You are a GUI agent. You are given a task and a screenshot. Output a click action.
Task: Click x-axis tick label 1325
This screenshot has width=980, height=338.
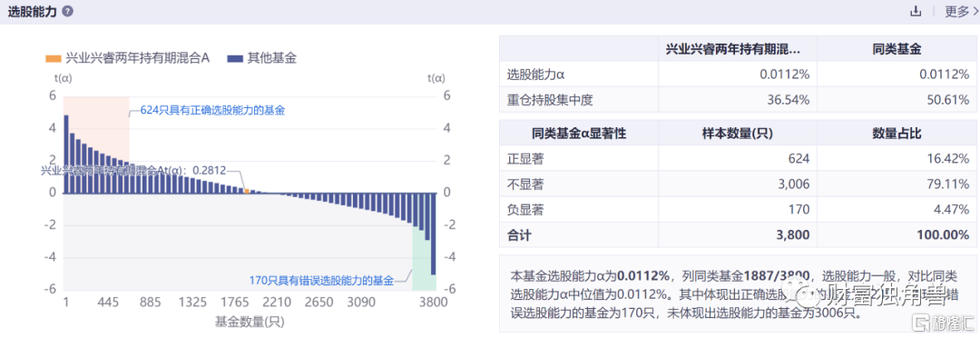pos(192,303)
